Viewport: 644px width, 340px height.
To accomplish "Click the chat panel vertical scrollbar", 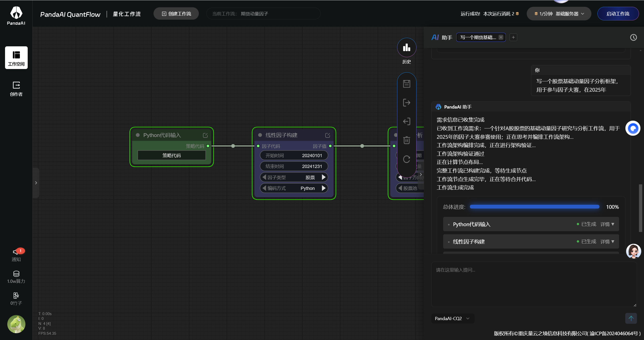I will (640, 208).
